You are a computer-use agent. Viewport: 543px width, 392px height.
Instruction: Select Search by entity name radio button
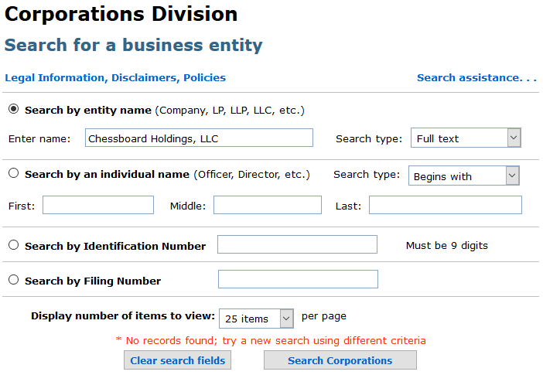(13, 109)
